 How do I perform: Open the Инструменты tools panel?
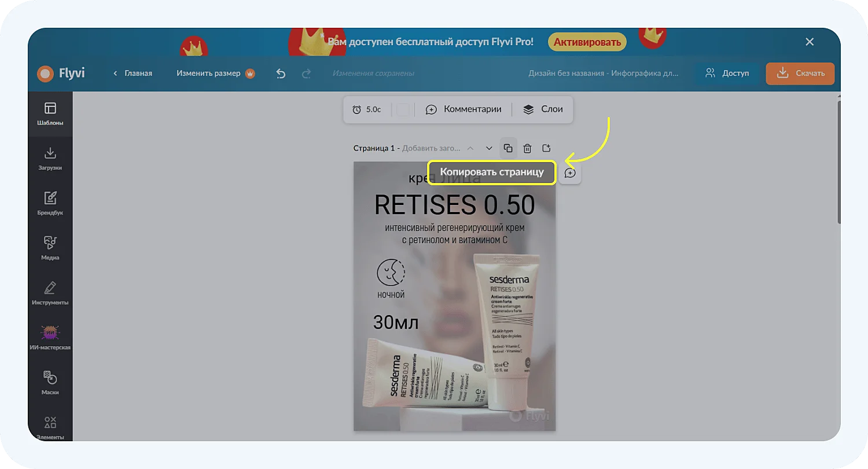50,293
